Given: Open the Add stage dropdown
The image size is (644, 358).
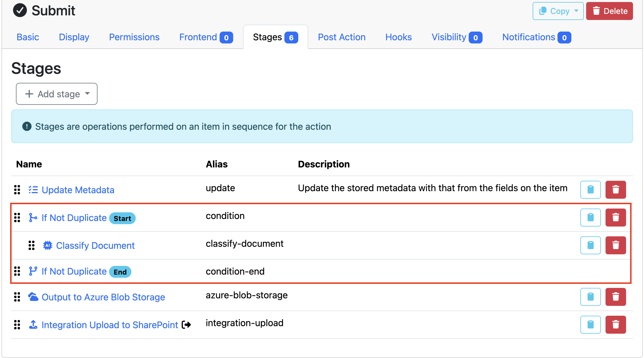Looking at the screenshot, I should (57, 94).
